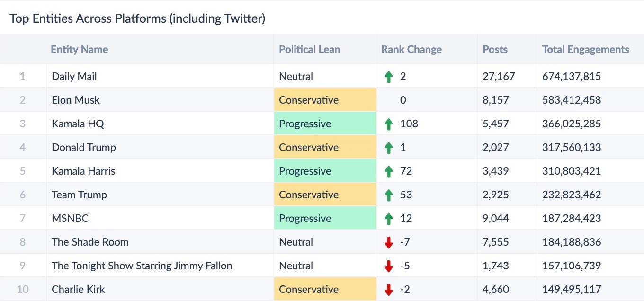This screenshot has height=301, width=644.
Task: Sort by the Posts column header
Action: (x=495, y=49)
